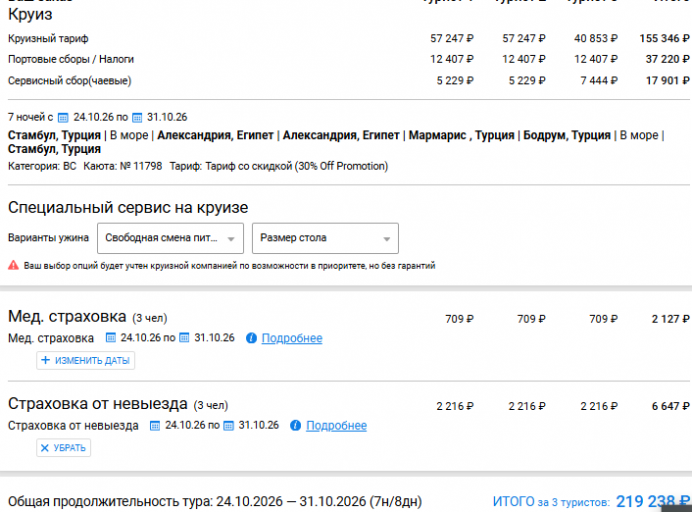The width and height of the screenshot is (692, 512).
Task: Click the red warning triangle icon
Action: pos(14,265)
